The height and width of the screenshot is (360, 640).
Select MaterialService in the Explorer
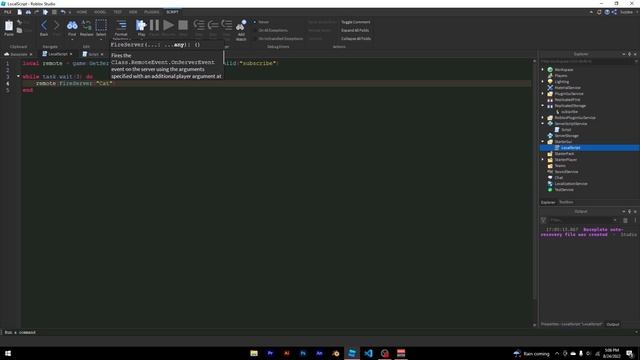click(567, 88)
